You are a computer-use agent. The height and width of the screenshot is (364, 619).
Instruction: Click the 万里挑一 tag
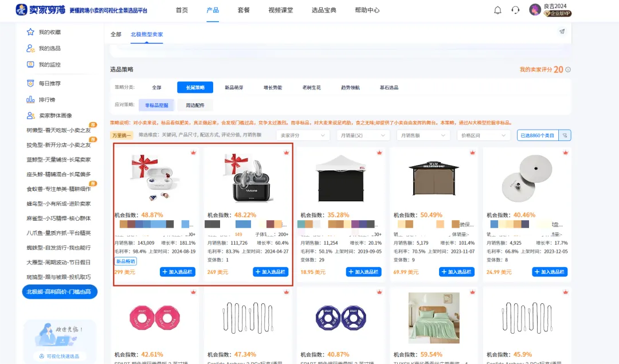click(122, 135)
